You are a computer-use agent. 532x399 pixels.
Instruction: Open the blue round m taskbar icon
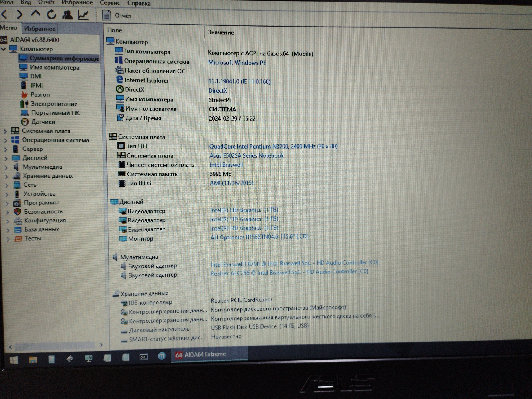tap(162, 356)
